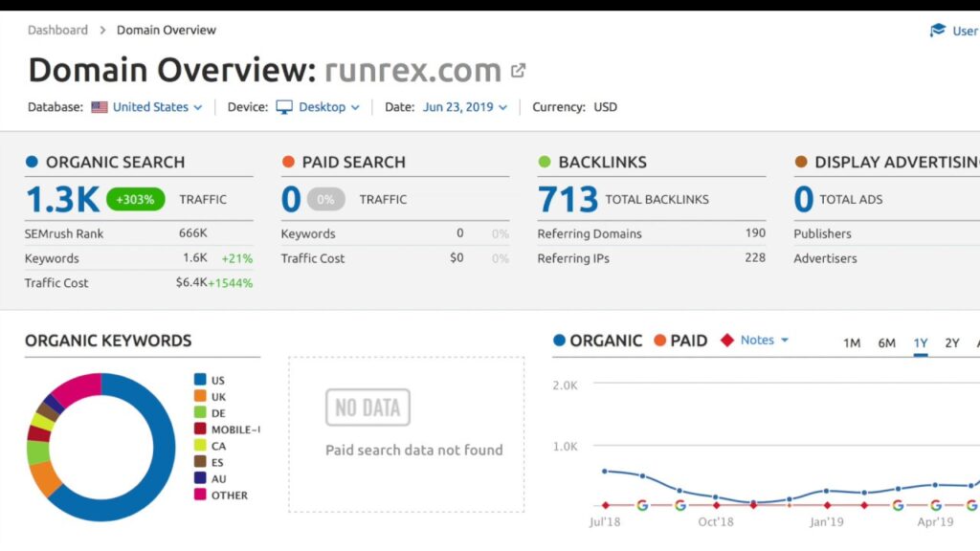Open the User link at top right
Viewport: 980px width, 551px height.
pyautogui.click(x=966, y=31)
